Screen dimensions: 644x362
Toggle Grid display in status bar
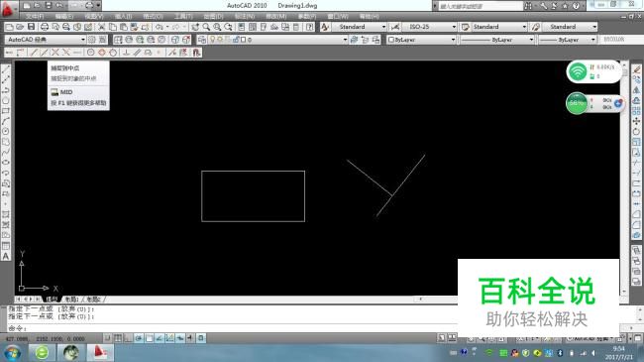coord(118,338)
